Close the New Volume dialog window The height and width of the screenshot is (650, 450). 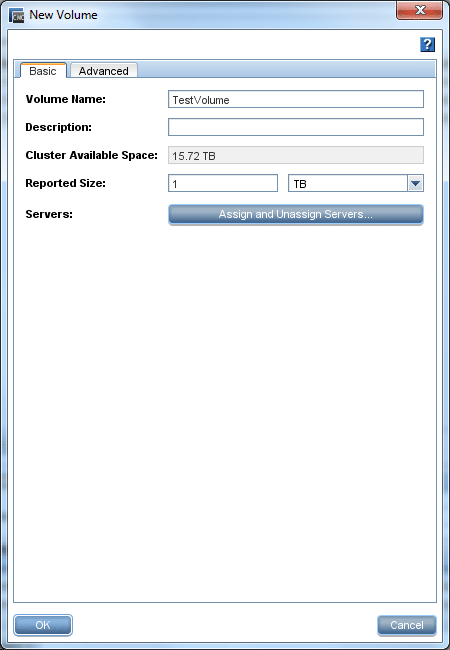tap(419, 10)
